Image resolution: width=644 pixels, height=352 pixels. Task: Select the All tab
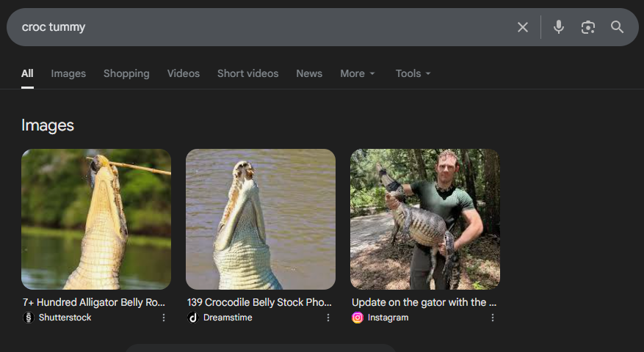pos(27,73)
